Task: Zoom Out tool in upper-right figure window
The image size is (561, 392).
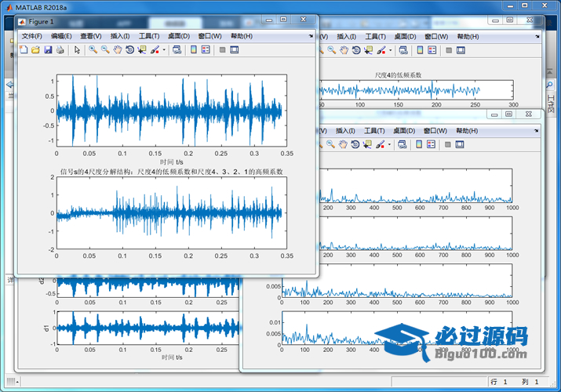Action: [x=332, y=50]
